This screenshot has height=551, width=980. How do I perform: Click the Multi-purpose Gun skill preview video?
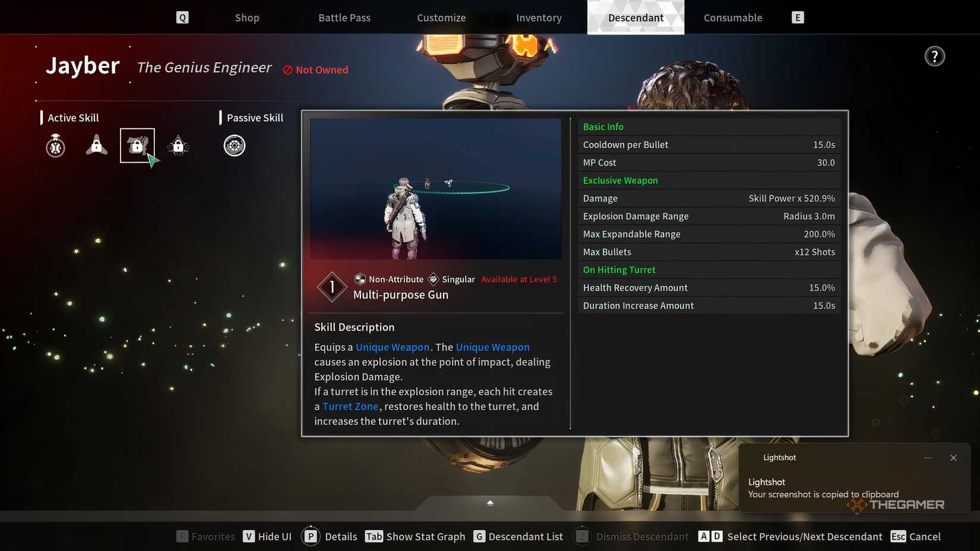(435, 189)
